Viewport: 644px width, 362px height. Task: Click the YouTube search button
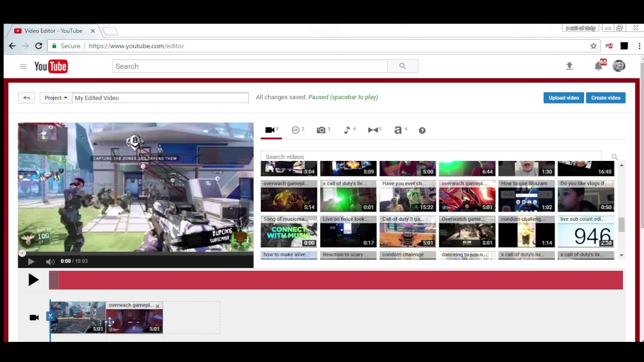coord(403,66)
